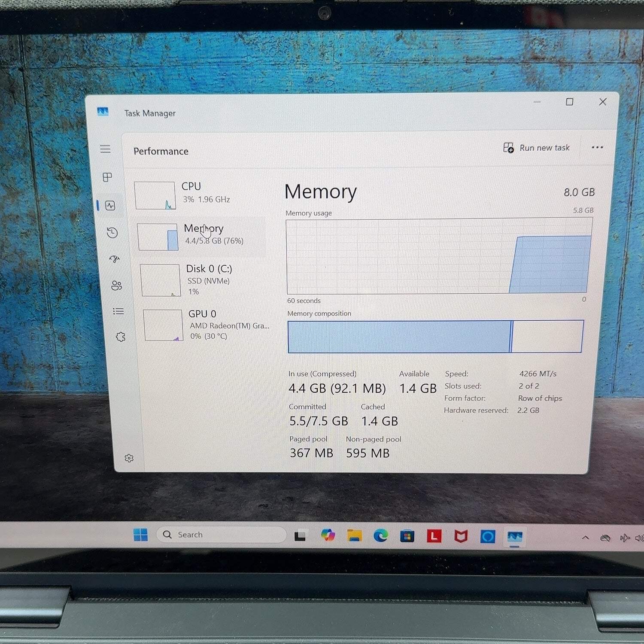
Task: Open the blue circle app on taskbar
Action: [488, 537]
